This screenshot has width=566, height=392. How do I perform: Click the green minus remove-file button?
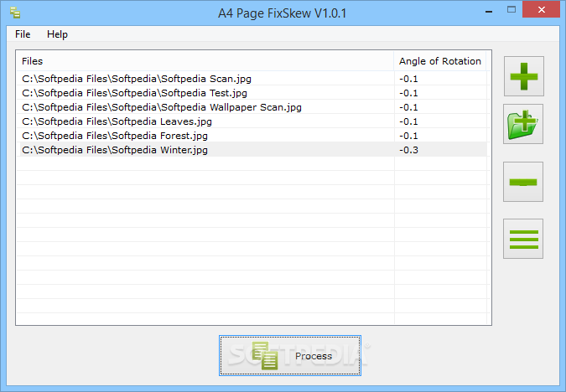(523, 182)
